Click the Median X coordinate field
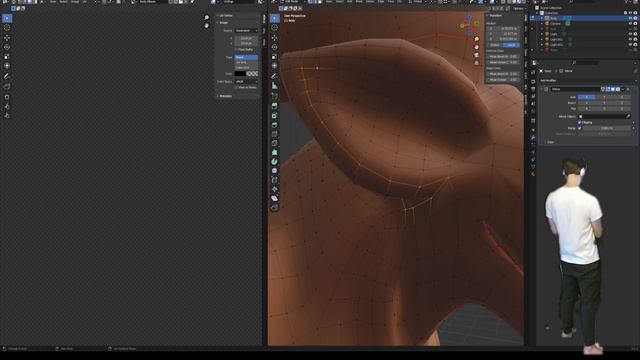This screenshot has height=360, width=640. tap(503, 29)
